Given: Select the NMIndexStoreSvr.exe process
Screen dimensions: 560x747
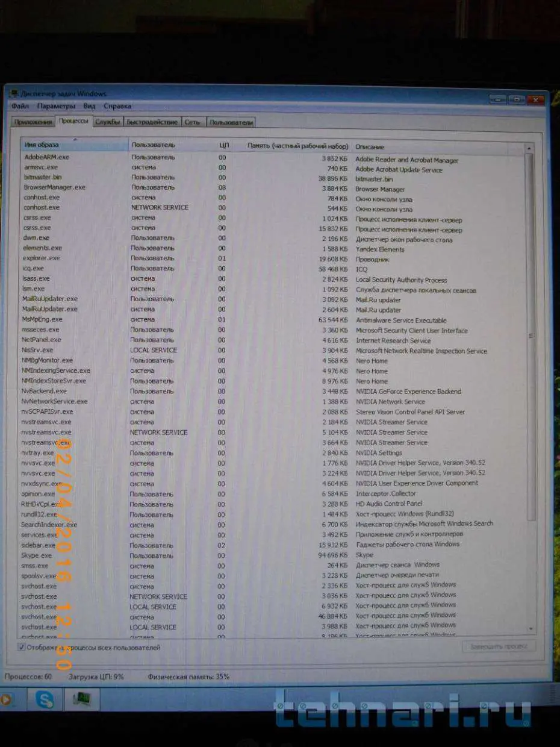Looking at the screenshot, I should [x=273, y=381].
